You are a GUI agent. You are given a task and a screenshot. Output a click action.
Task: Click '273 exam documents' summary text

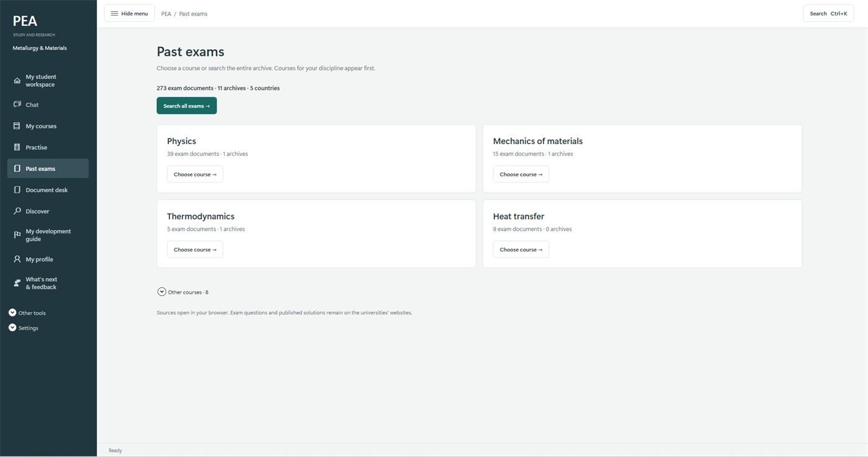(x=185, y=88)
